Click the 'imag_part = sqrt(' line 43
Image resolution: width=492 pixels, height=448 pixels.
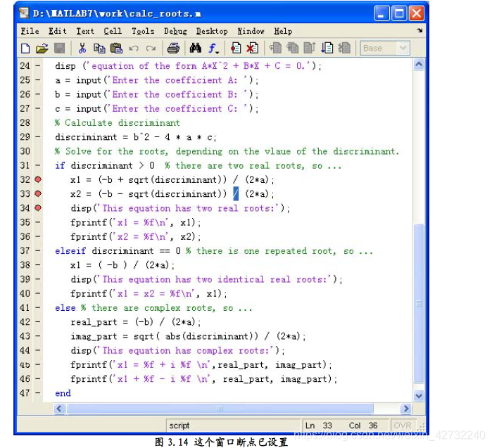(188, 336)
